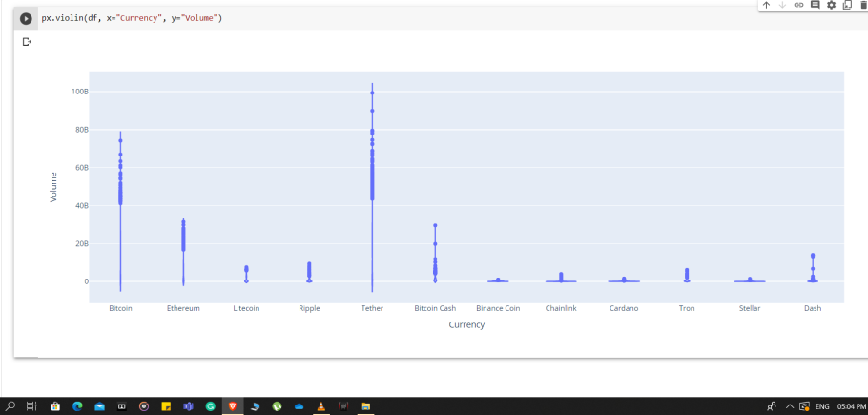Image resolution: width=868 pixels, height=415 pixels.
Task: Open Mail app from taskbar
Action: tap(99, 406)
